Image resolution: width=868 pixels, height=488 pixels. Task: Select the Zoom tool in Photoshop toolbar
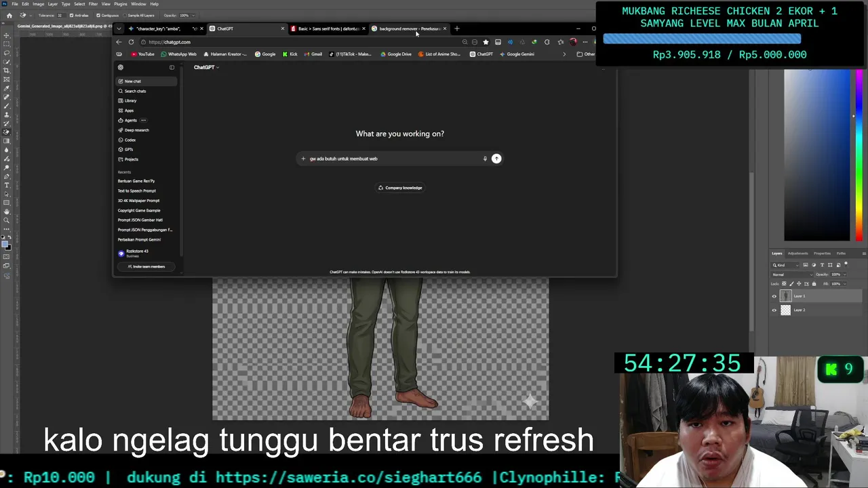pyautogui.click(x=7, y=220)
